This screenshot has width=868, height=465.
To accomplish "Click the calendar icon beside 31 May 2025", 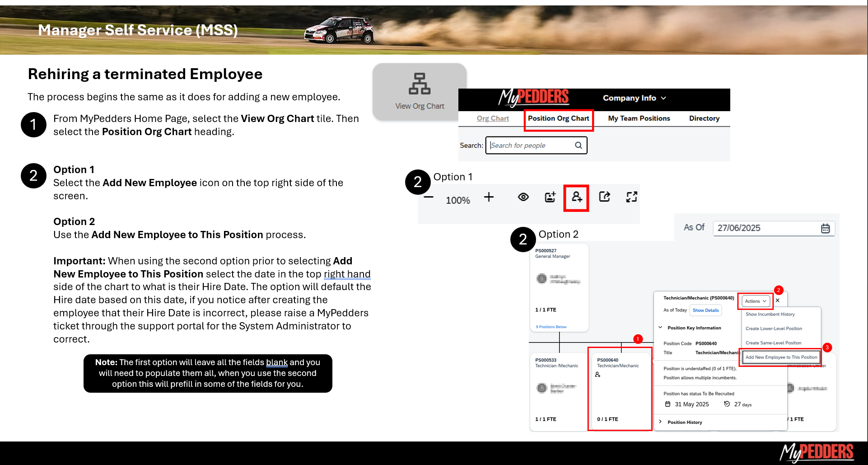I will tap(667, 404).
